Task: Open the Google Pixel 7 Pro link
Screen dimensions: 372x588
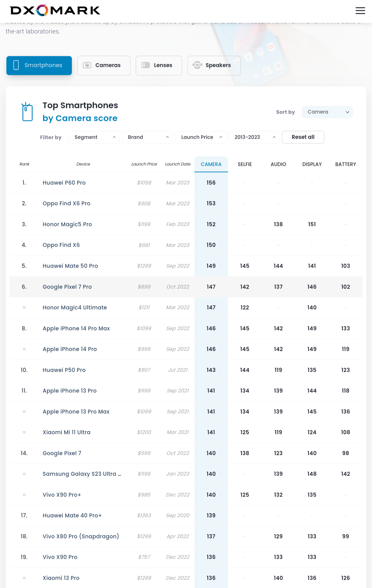Action: [67, 287]
